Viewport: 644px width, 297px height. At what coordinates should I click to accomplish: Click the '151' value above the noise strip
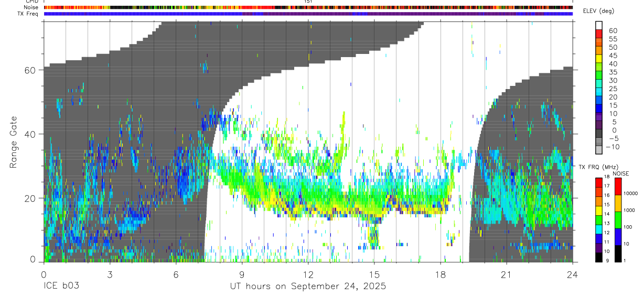(308, 2)
